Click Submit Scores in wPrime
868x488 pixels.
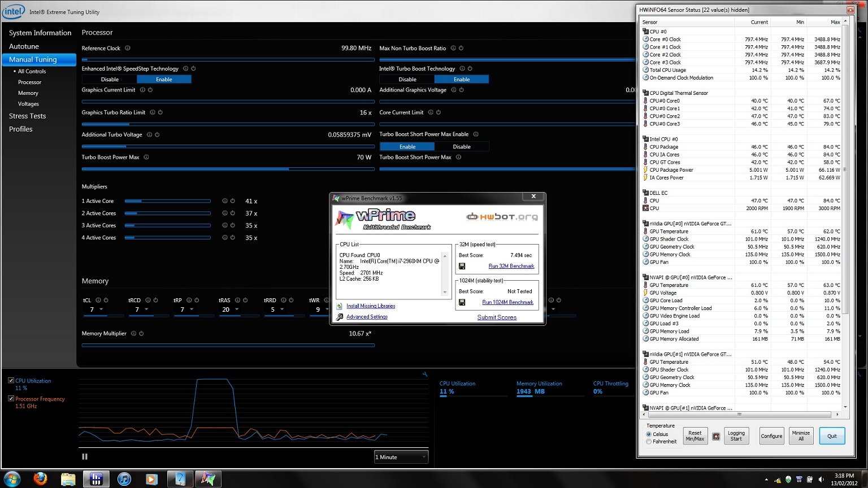(x=497, y=317)
